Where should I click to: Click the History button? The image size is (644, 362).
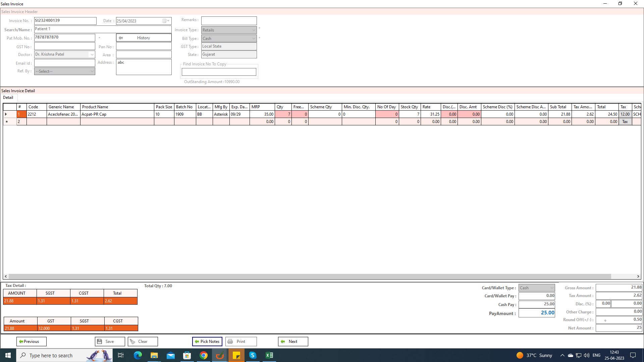[x=144, y=38]
